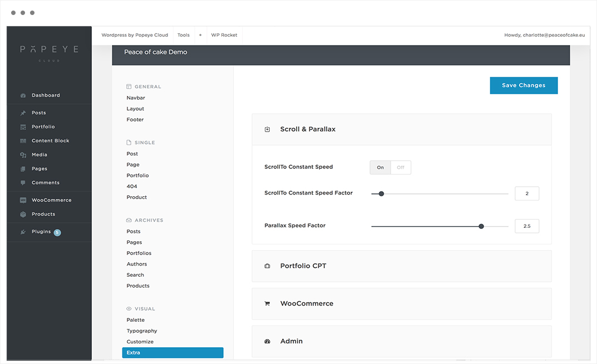Click the Portfolio grid icon in sidebar

tap(23, 127)
